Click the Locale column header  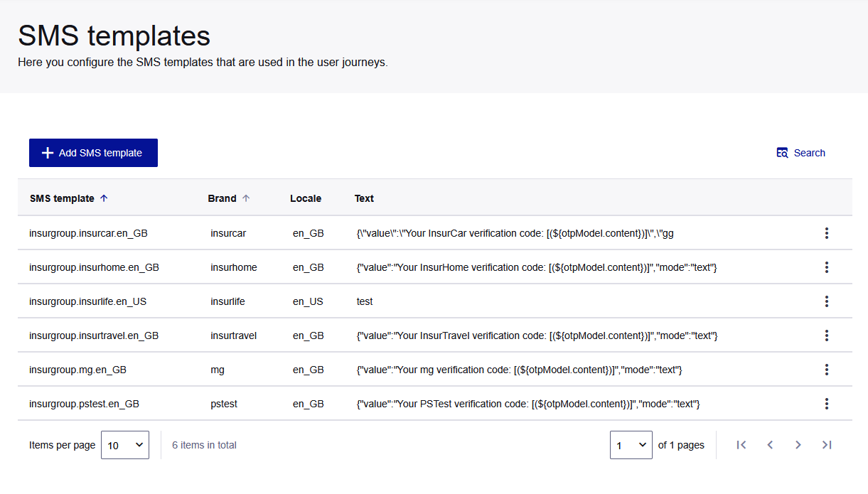[x=306, y=198]
